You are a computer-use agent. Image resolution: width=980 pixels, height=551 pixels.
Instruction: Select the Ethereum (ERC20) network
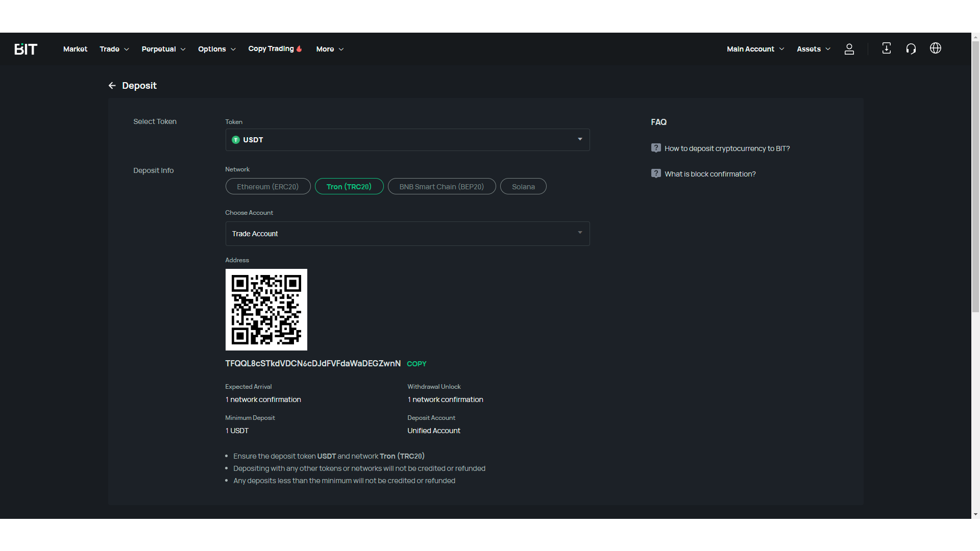click(268, 186)
